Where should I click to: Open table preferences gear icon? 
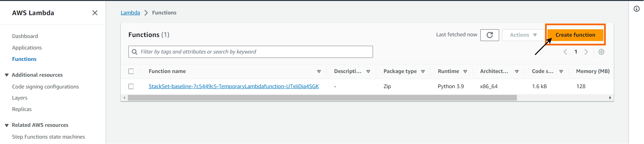coord(601,52)
